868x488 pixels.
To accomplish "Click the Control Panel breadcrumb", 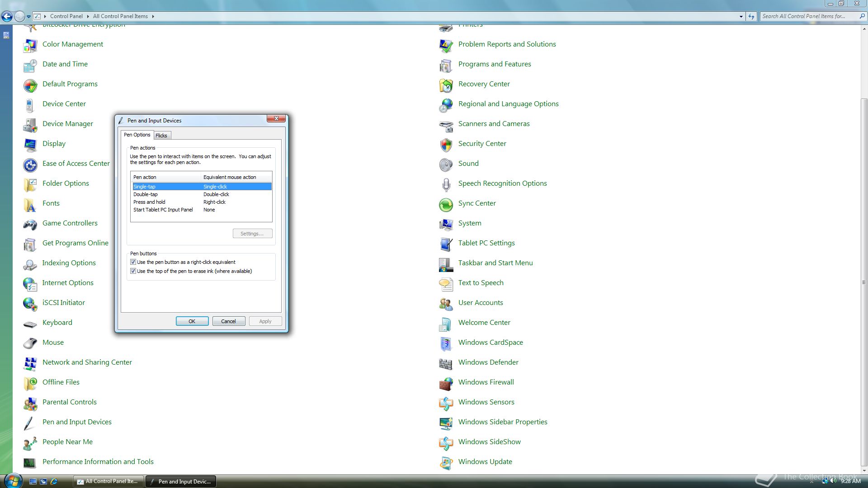I will [x=66, y=16].
